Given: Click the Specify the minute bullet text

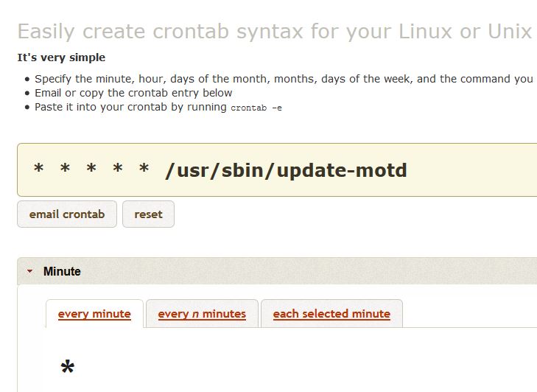Looking at the screenshot, I should point(284,79).
